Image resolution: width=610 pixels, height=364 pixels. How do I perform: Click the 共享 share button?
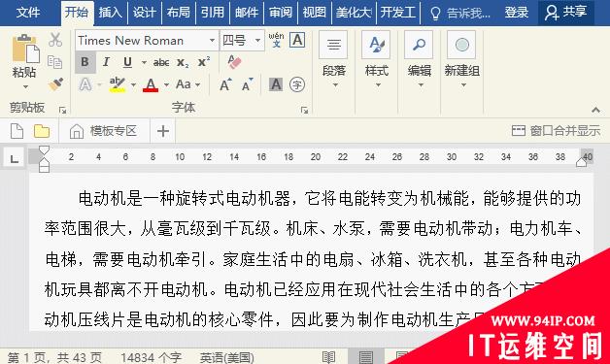(566, 13)
